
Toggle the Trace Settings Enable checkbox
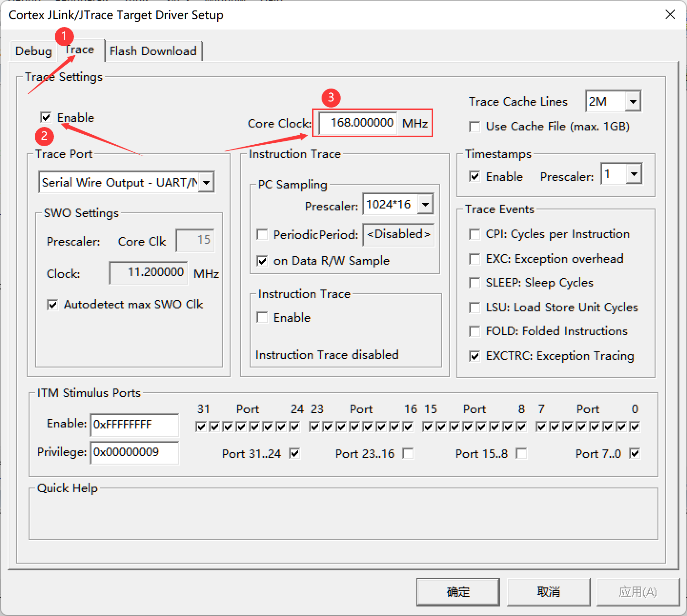tap(46, 117)
